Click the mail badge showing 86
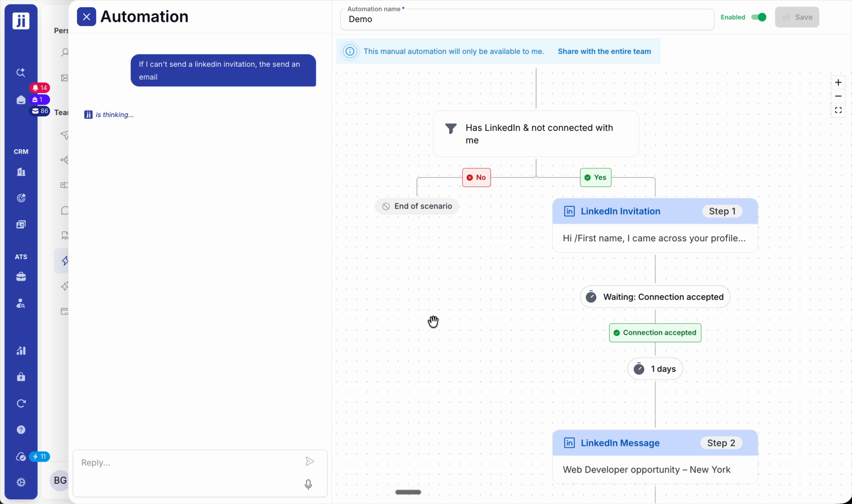 [x=40, y=111]
